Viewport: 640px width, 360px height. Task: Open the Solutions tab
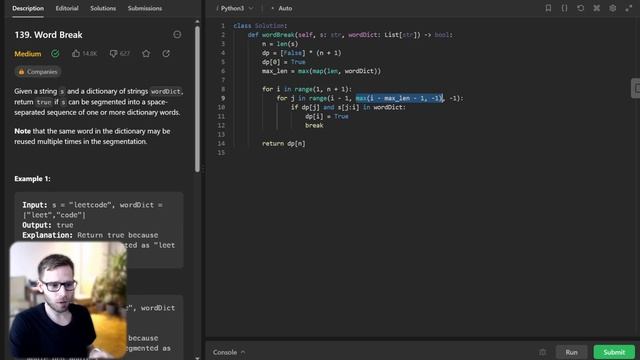[103, 8]
